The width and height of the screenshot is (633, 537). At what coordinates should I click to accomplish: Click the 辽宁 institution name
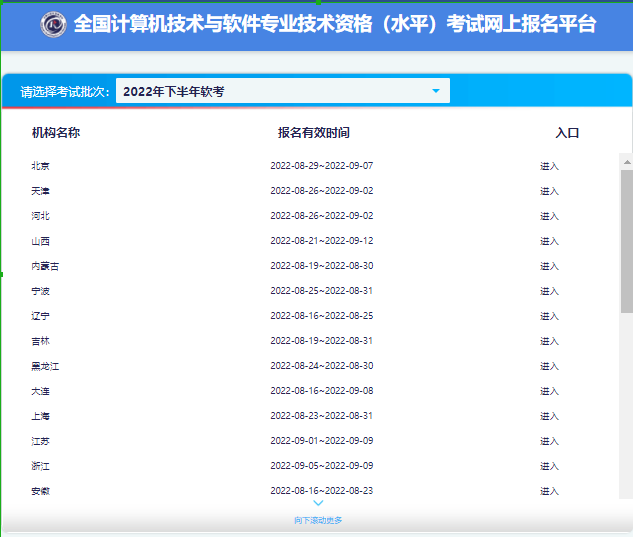pyautogui.click(x=40, y=316)
